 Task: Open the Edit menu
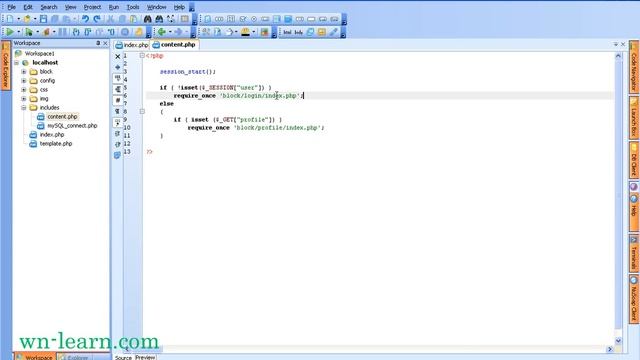[x=28, y=7]
